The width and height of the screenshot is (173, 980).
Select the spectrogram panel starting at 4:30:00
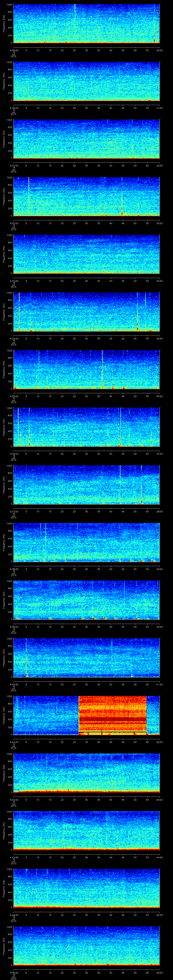(x=86, y=81)
